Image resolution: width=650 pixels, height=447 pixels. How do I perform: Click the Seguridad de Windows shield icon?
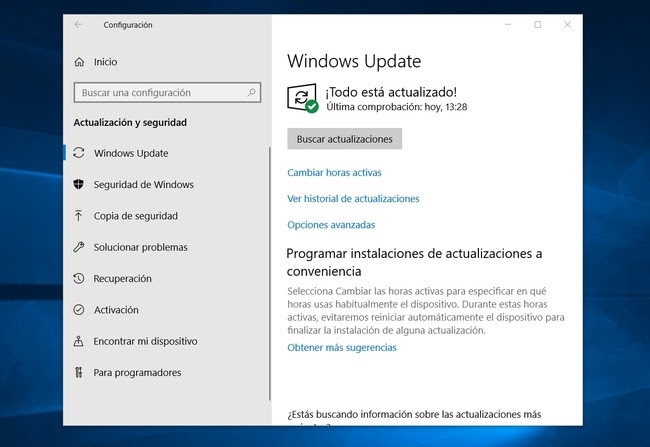pyautogui.click(x=79, y=184)
